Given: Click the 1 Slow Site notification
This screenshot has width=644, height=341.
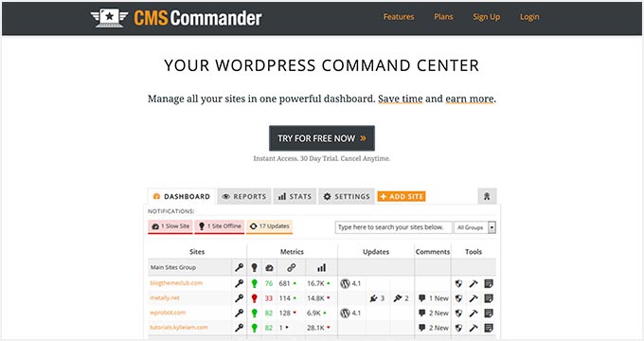Looking at the screenshot, I should [x=170, y=226].
